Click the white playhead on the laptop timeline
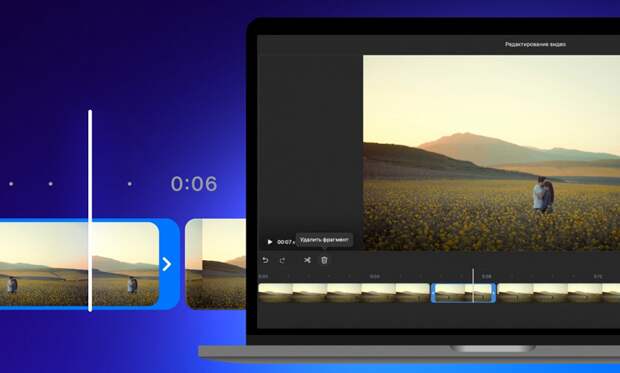The width and height of the screenshot is (620, 373). pyautogui.click(x=473, y=286)
